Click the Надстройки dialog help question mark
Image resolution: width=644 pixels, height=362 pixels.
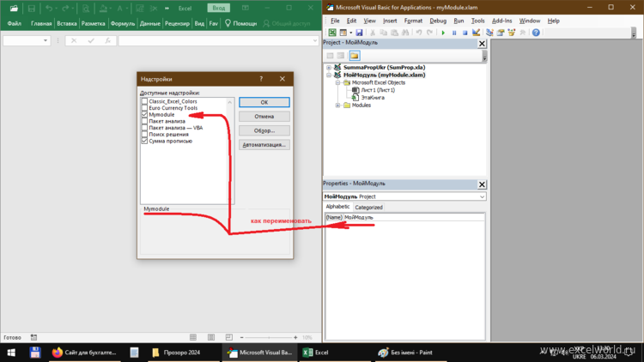(261, 79)
